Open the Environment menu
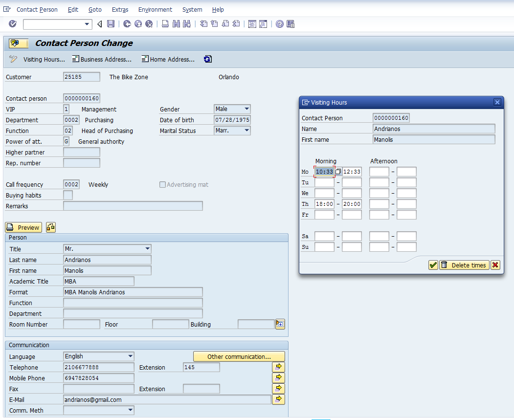The height and width of the screenshot is (420, 514). pos(155,9)
